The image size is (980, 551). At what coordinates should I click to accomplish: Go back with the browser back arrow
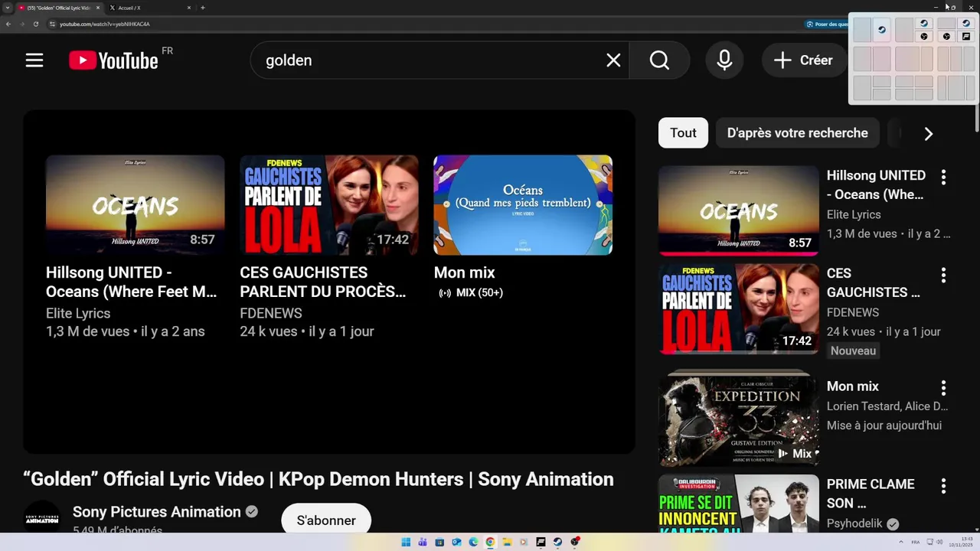click(8, 24)
